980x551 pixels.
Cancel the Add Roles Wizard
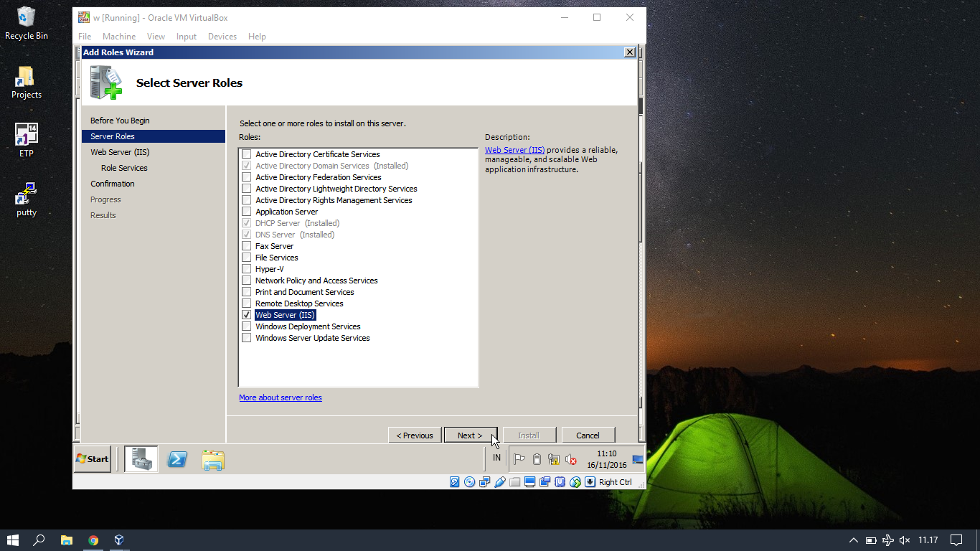click(x=588, y=435)
